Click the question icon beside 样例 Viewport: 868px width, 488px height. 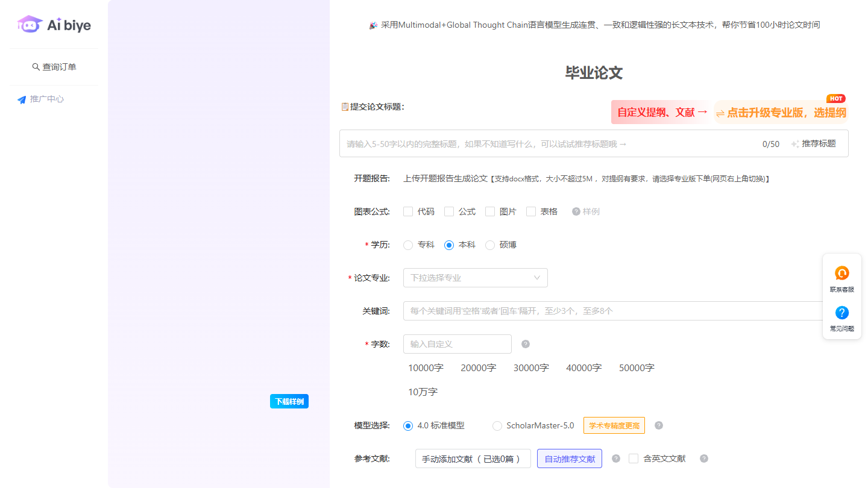(x=576, y=211)
